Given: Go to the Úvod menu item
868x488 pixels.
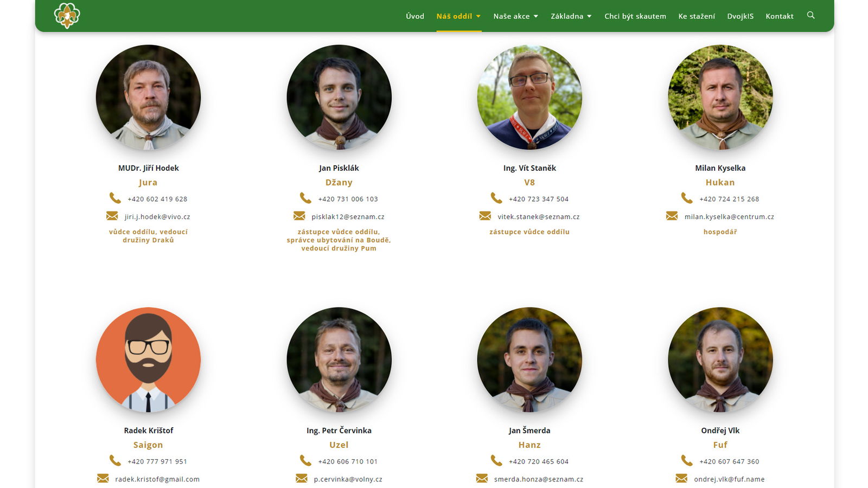Looking at the screenshot, I should click(x=415, y=16).
